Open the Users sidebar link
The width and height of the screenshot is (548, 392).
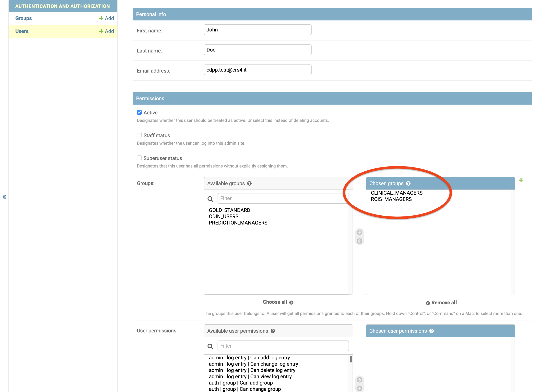pyautogui.click(x=22, y=31)
